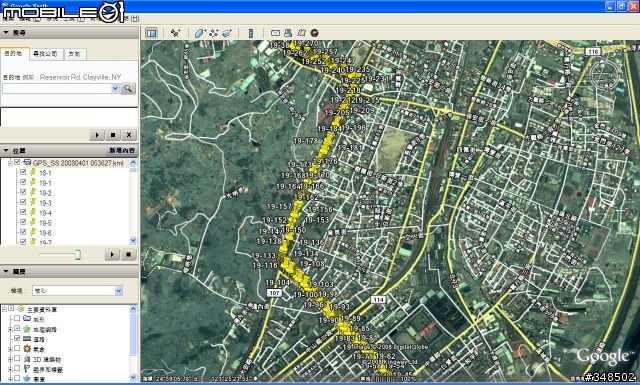
Task: Select the Add Polygon tool
Action: (x=200, y=33)
